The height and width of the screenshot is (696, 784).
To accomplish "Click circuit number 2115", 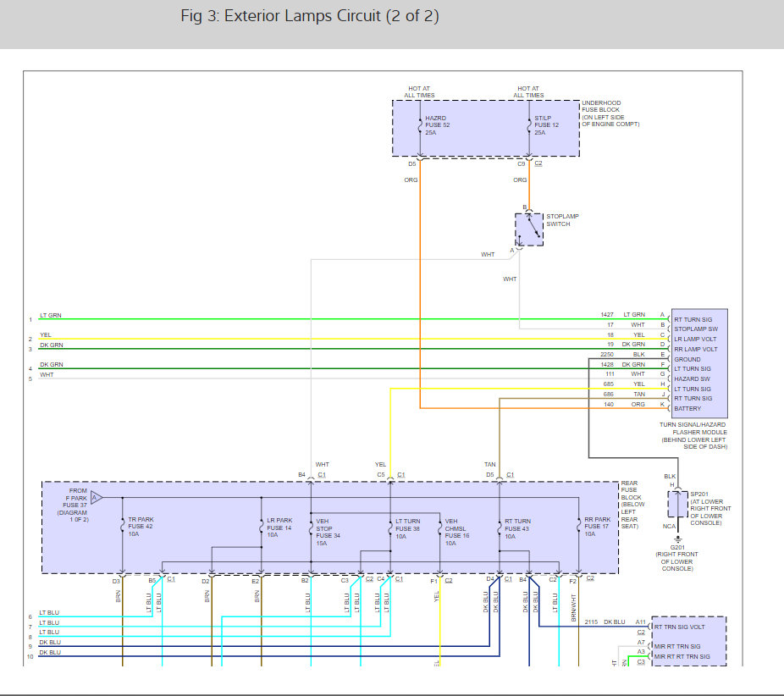I will point(592,622).
